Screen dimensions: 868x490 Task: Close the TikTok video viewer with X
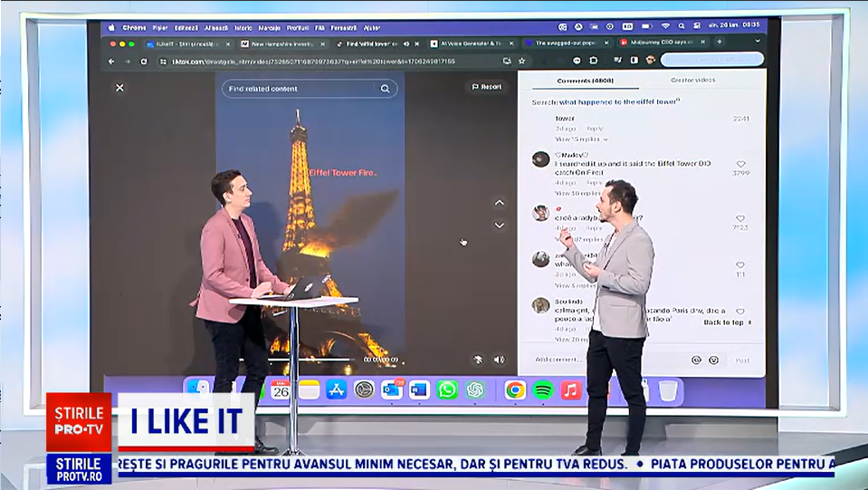coord(119,88)
